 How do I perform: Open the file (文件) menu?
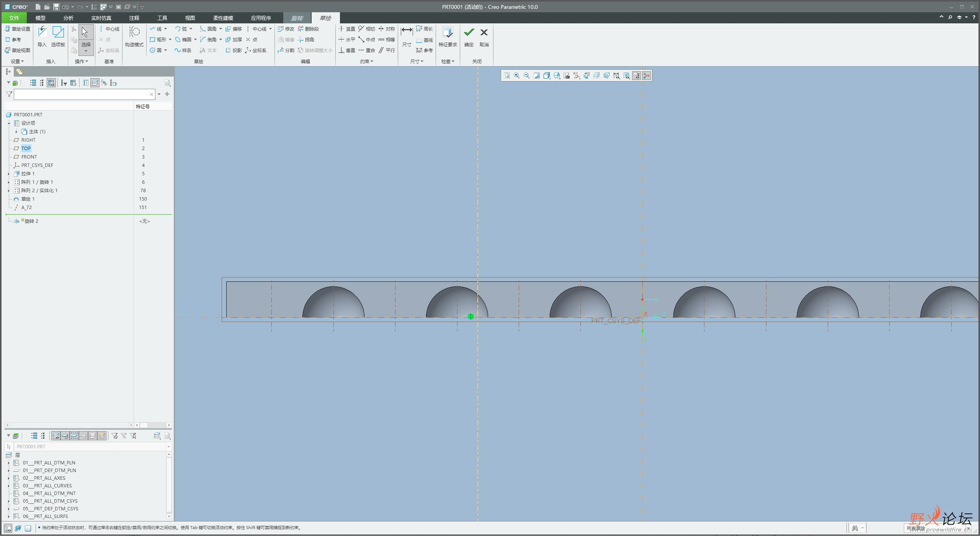click(x=14, y=18)
